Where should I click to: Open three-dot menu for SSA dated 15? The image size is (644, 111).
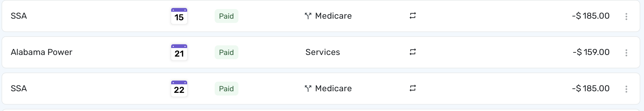click(x=626, y=17)
